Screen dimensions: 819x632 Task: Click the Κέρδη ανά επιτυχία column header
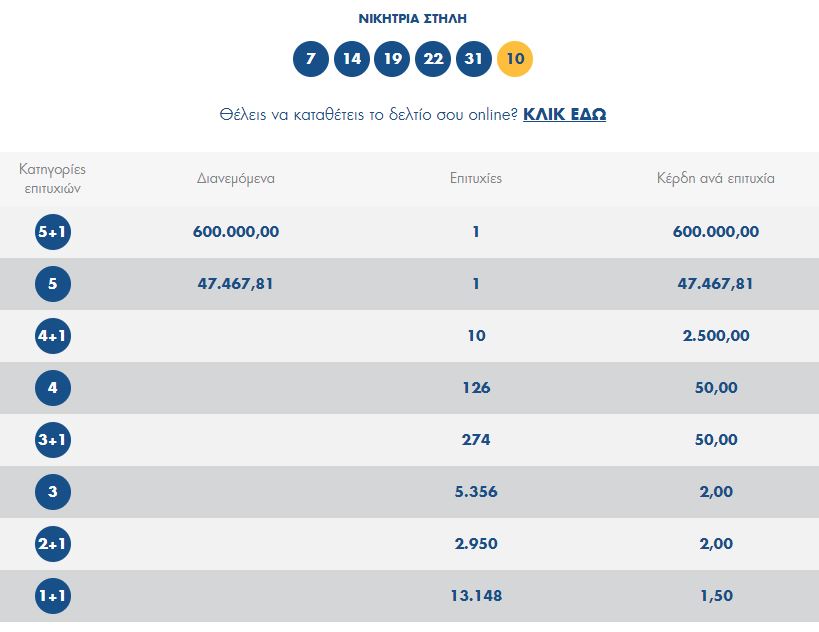point(716,179)
